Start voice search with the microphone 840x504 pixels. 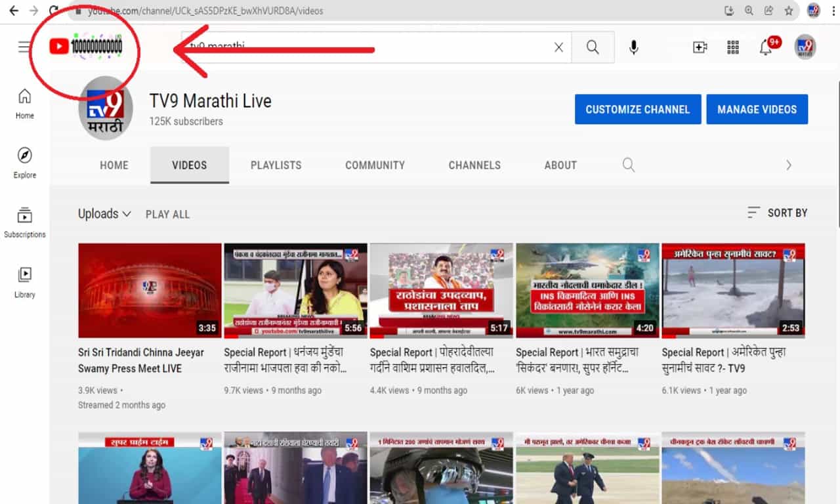tap(633, 47)
